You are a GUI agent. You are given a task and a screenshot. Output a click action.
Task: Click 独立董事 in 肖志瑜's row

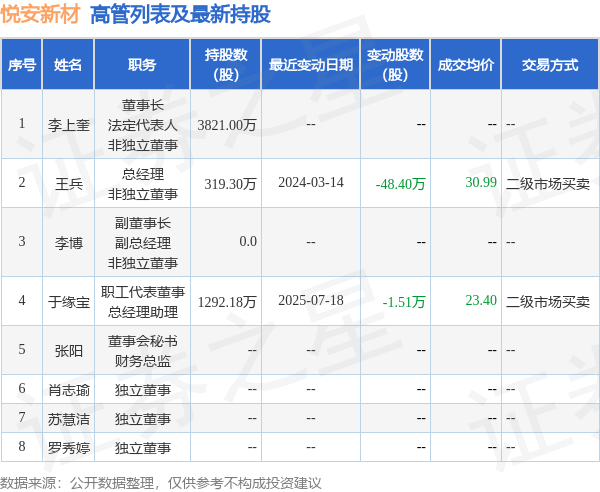click(x=142, y=390)
